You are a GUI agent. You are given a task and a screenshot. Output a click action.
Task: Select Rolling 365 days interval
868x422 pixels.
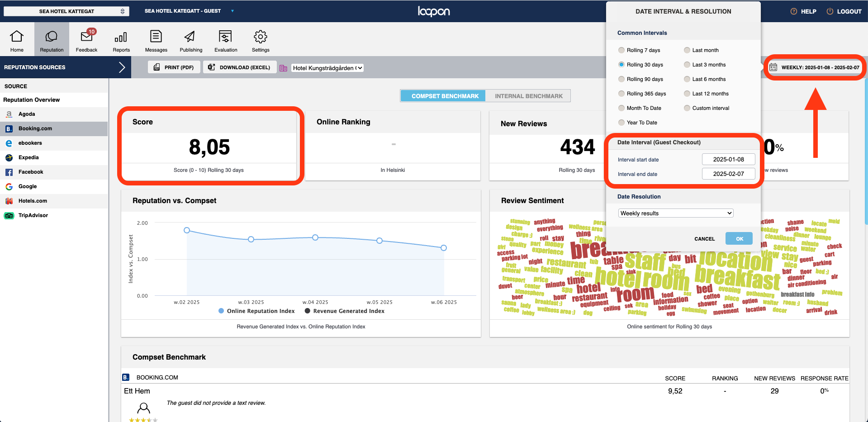[x=621, y=94]
